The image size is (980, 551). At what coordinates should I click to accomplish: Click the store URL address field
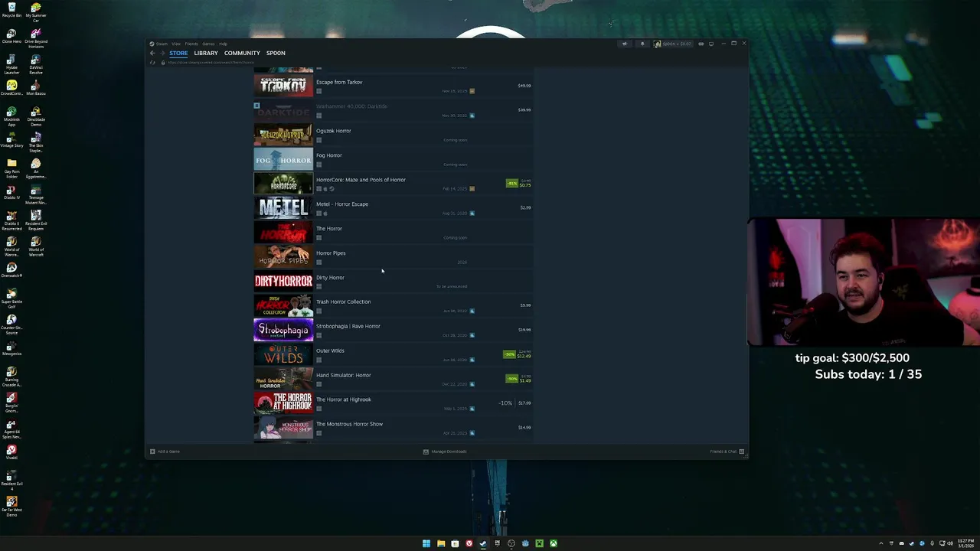pos(211,62)
